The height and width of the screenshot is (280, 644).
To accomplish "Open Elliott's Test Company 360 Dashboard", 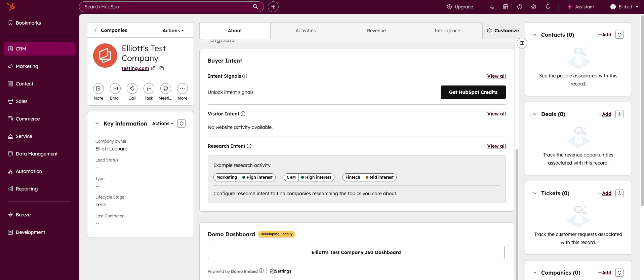I will (x=356, y=252).
